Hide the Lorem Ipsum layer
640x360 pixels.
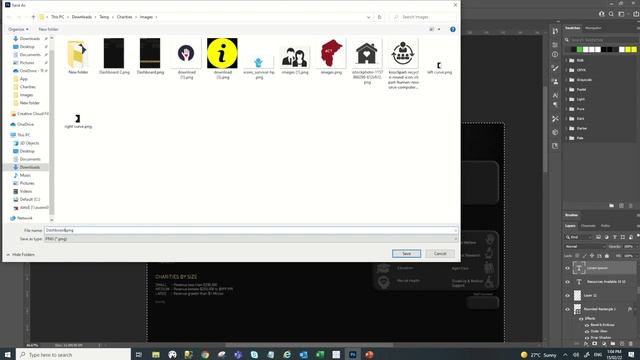567,268
